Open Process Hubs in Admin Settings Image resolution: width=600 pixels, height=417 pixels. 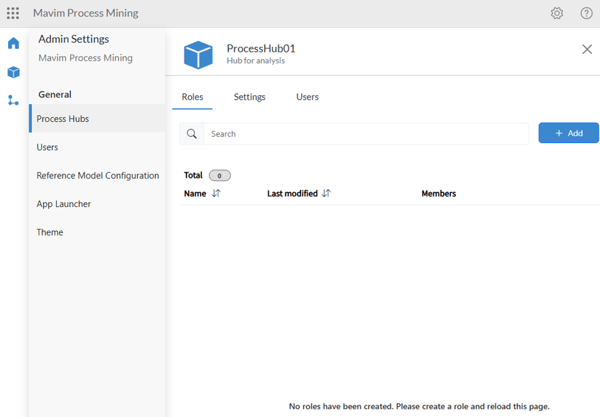coord(63,119)
